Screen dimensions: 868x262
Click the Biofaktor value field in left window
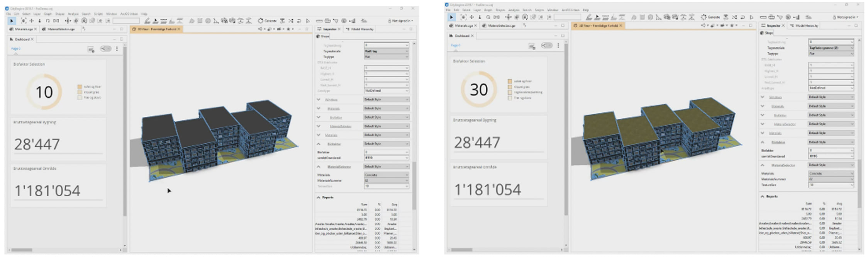point(386,152)
